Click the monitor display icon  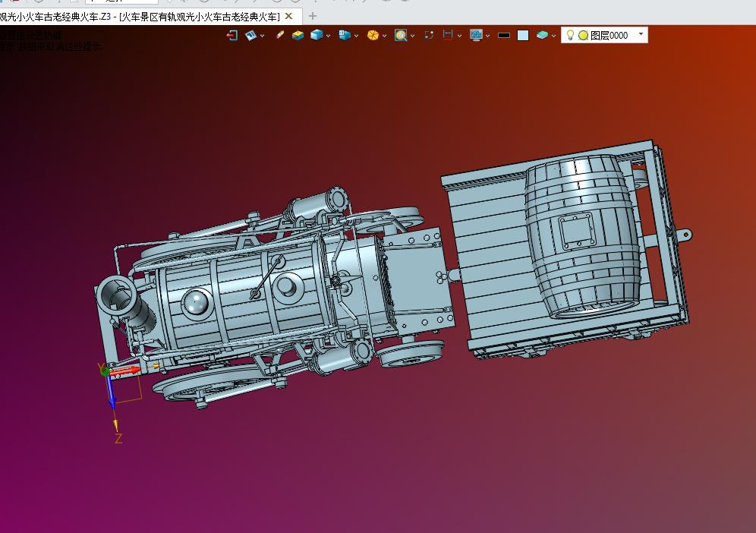point(476,35)
